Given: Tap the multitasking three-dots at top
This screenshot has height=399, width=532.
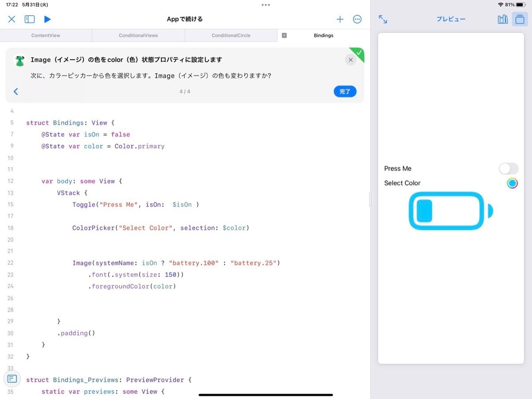Looking at the screenshot, I should coord(266,5).
